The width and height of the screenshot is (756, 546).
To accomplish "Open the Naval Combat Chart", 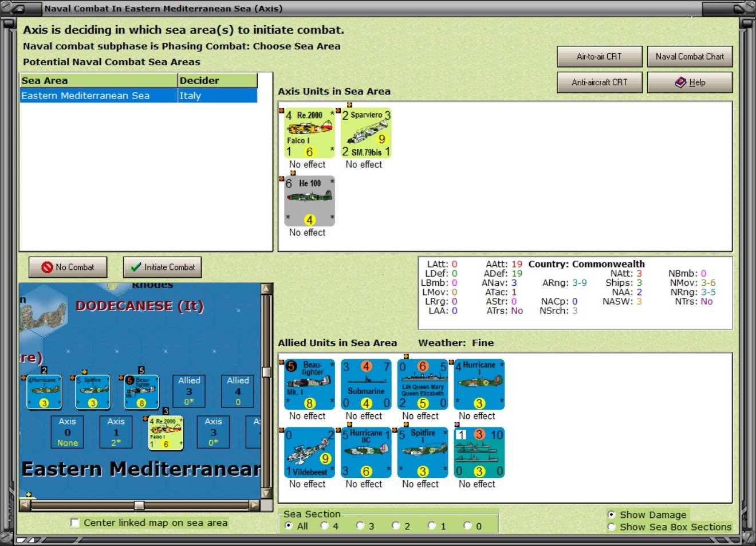I will (690, 57).
